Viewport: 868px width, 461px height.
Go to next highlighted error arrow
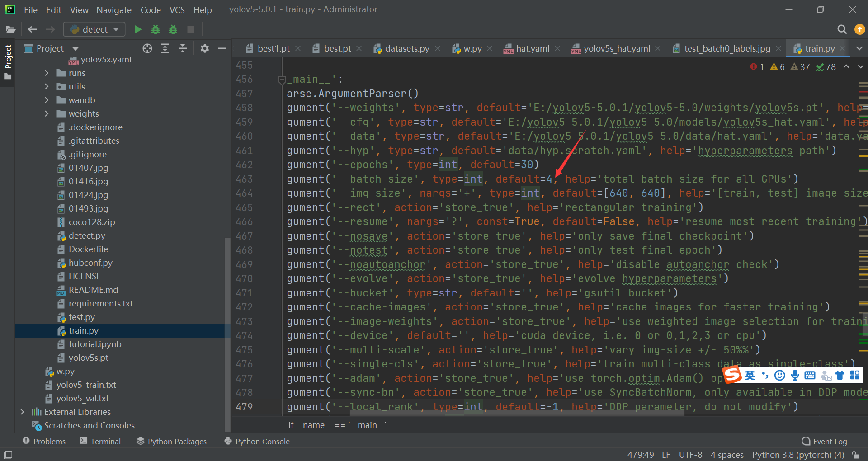coord(861,66)
